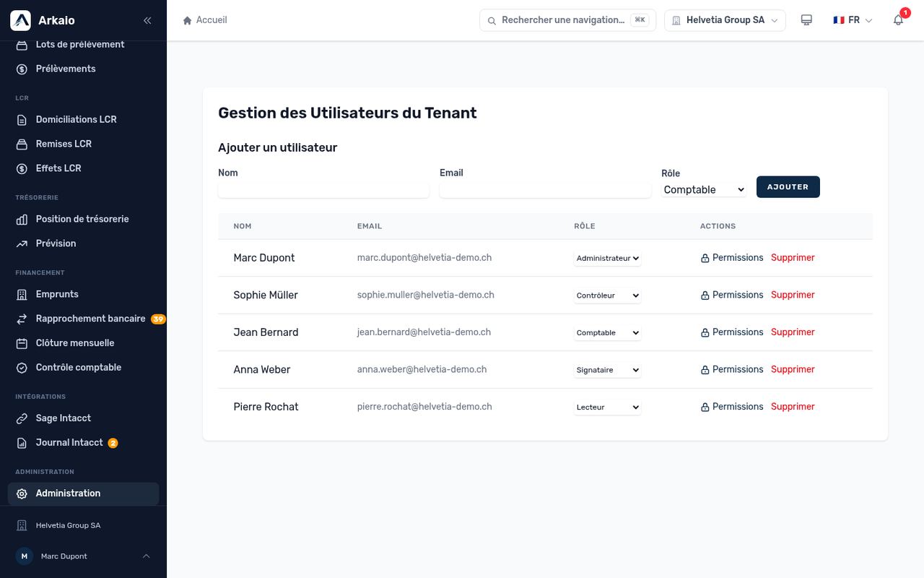Focus the Nom input field

(323, 190)
